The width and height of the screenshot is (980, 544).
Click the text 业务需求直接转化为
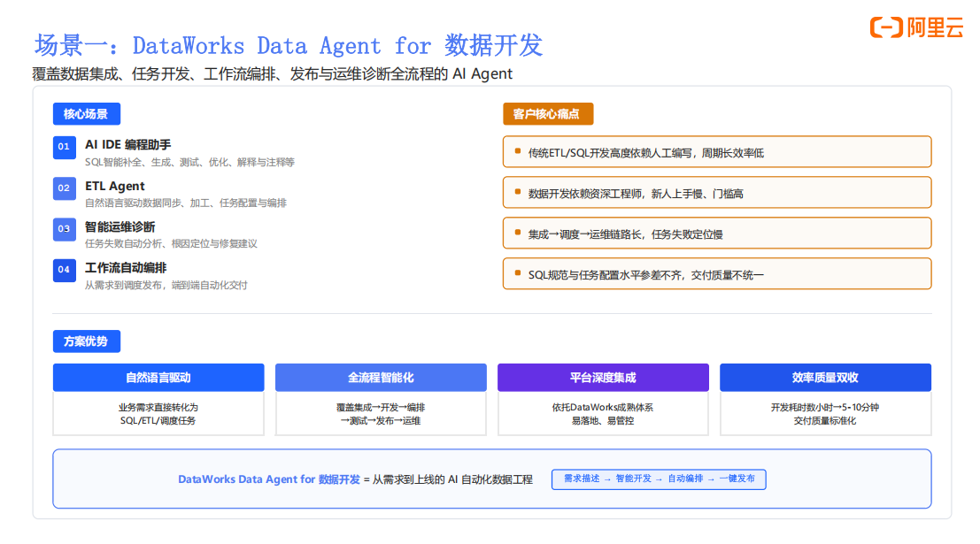click(158, 407)
